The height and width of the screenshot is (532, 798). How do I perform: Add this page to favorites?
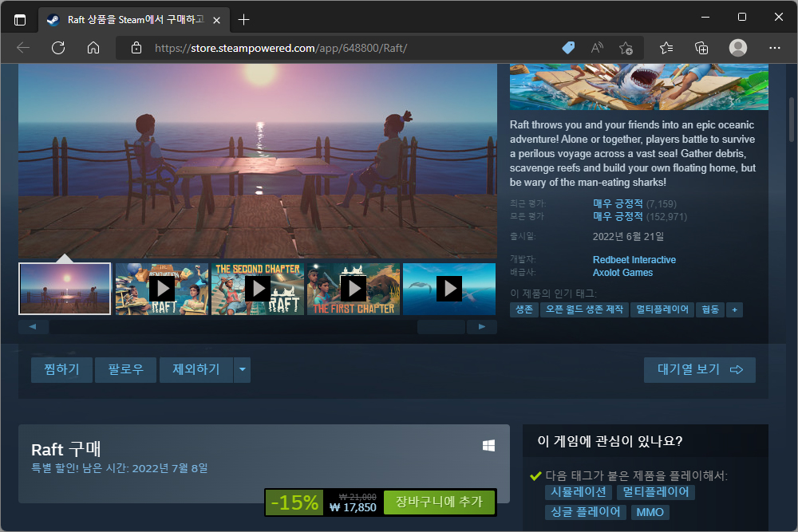click(x=626, y=49)
